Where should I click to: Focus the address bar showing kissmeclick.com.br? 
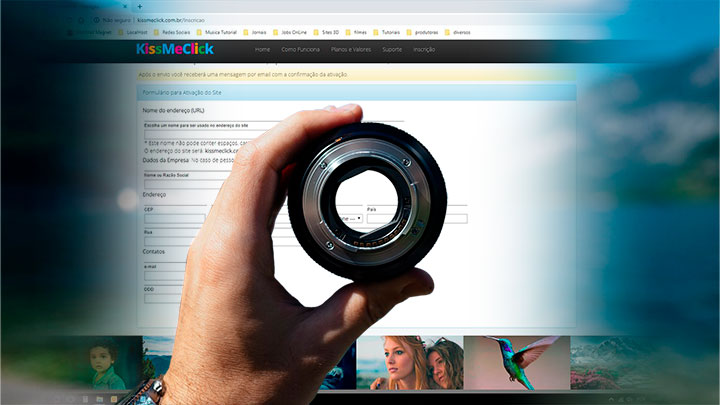click(x=171, y=20)
